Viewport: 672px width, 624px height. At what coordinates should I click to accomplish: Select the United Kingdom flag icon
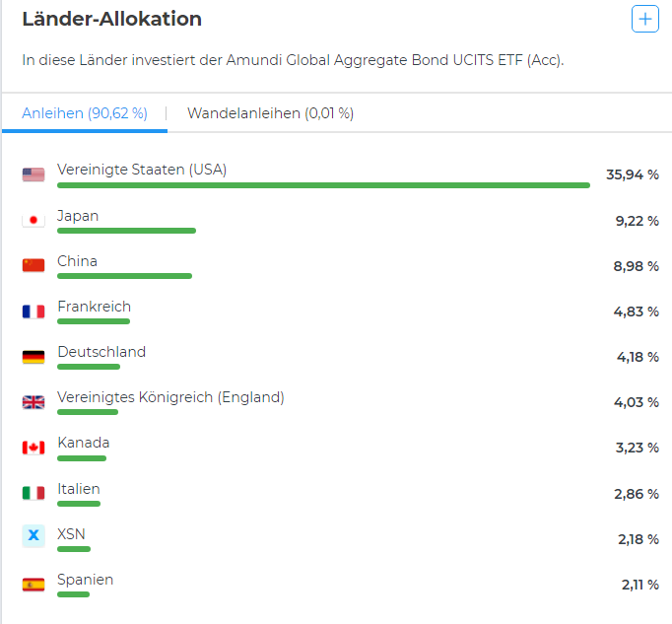click(x=34, y=402)
